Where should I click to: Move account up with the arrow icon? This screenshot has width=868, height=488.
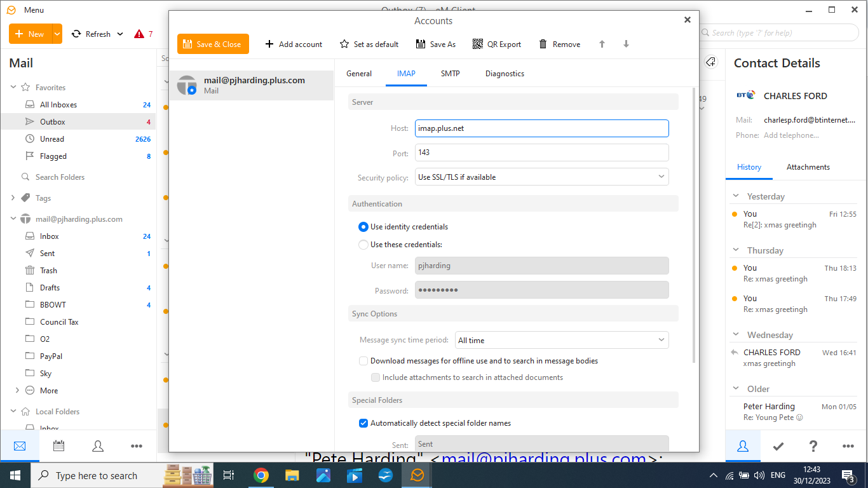click(x=602, y=44)
